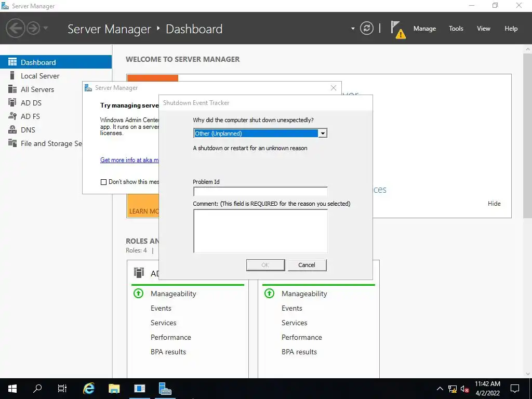Click Cancel in Shutdown Event Tracker
This screenshot has width=532, height=399.
tap(307, 265)
